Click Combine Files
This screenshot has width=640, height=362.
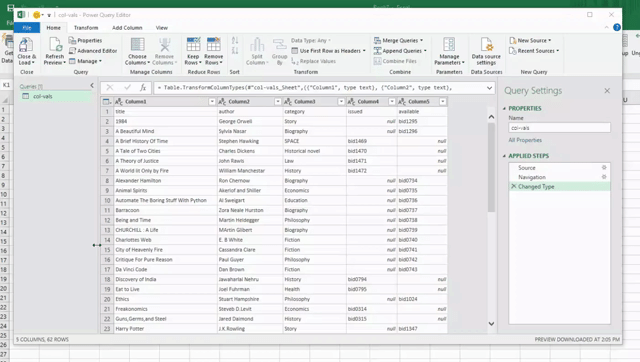coord(395,61)
